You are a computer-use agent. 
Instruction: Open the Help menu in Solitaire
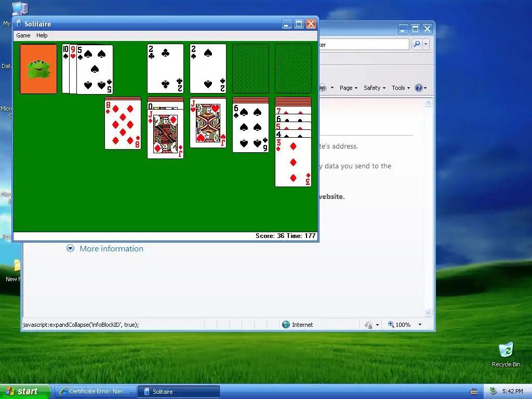point(42,35)
